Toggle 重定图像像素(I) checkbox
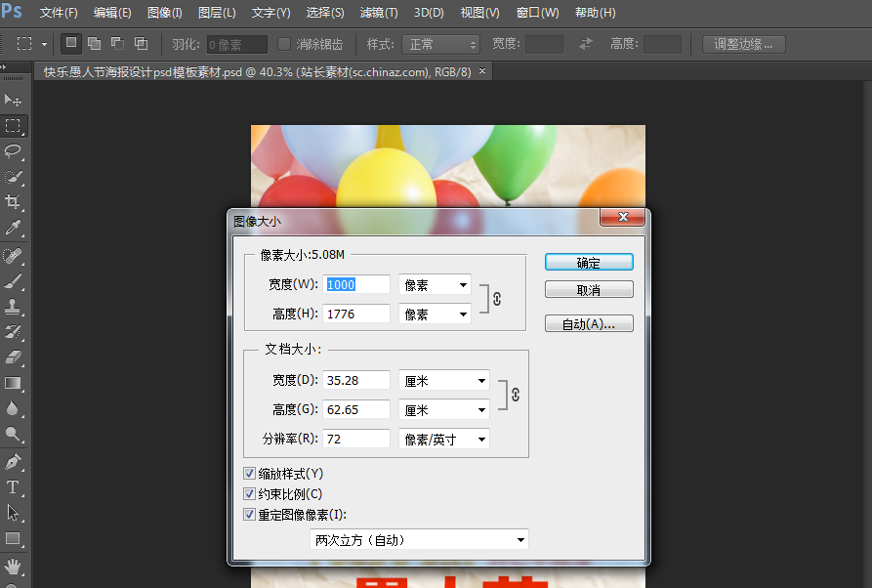The width and height of the screenshot is (872, 588). click(x=250, y=514)
